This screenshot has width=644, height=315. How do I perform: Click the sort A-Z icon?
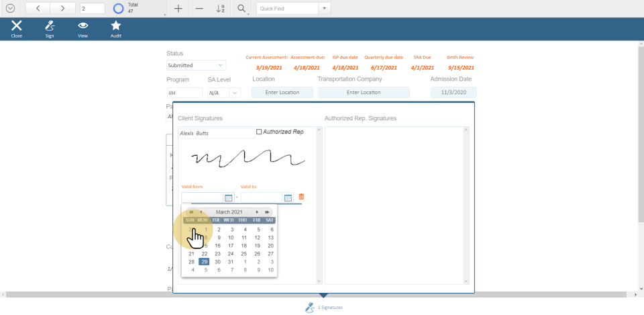[220, 9]
